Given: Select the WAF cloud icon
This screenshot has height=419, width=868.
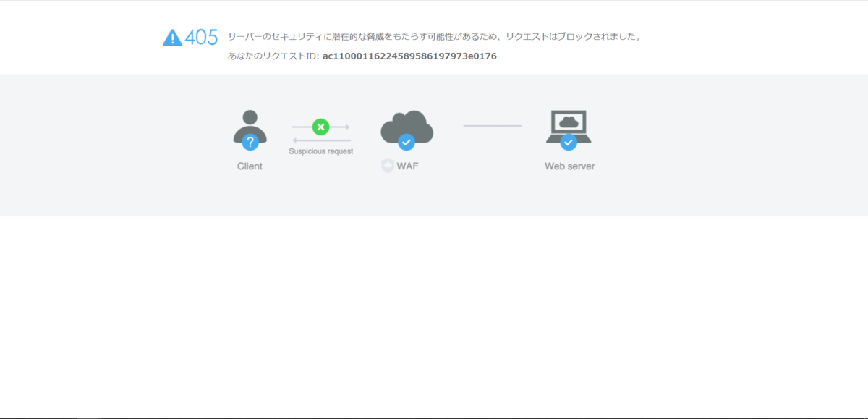Looking at the screenshot, I should 407,123.
